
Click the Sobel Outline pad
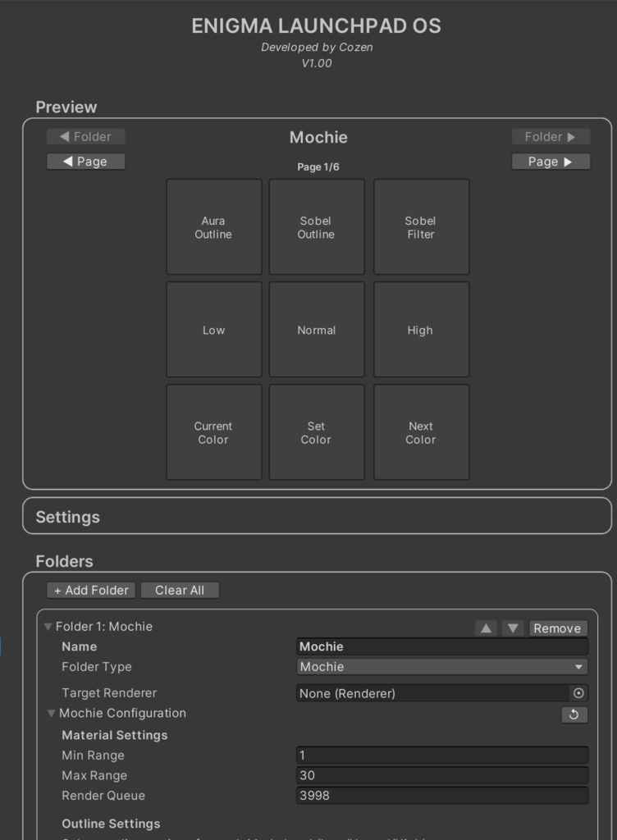[x=317, y=227]
